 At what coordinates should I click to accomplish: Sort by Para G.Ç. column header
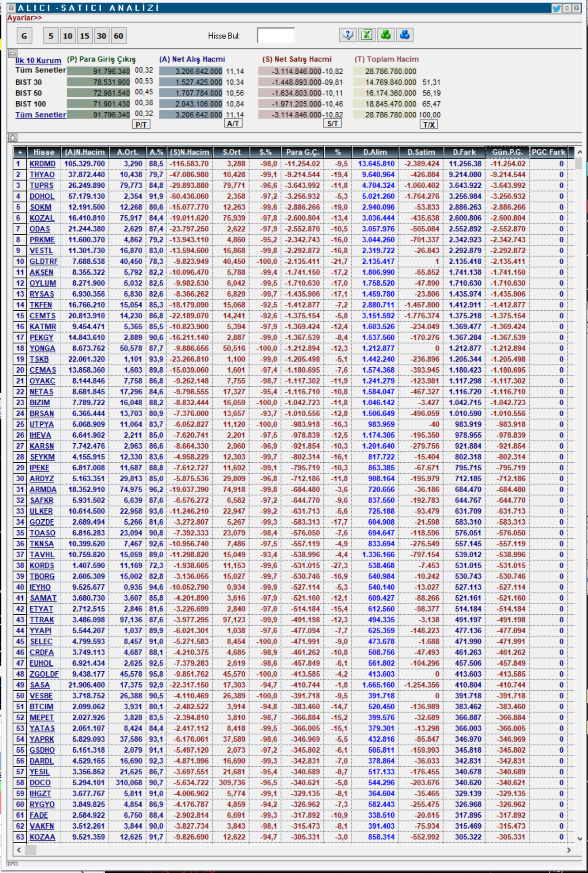pos(302,152)
